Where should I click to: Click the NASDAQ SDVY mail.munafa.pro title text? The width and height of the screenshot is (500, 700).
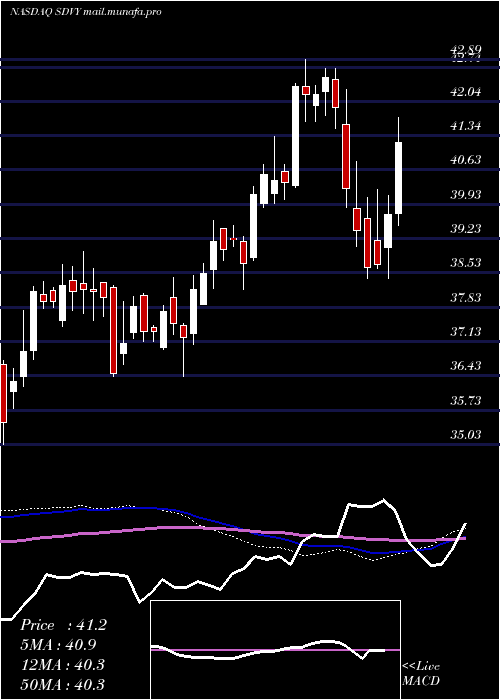(86, 12)
